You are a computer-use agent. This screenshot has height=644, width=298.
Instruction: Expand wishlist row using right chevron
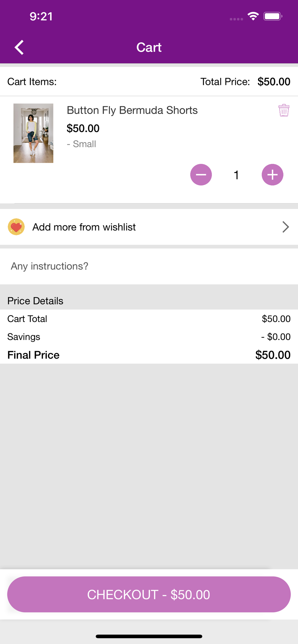(285, 227)
